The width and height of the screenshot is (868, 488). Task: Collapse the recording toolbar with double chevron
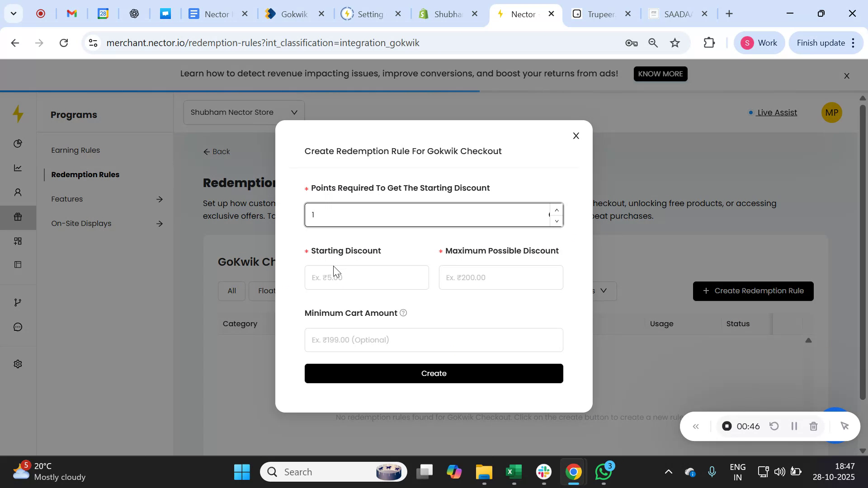696,426
